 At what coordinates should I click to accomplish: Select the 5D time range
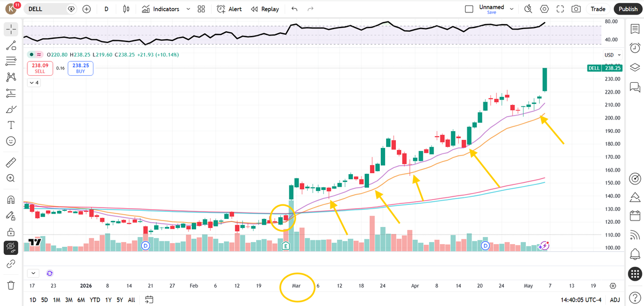(x=45, y=300)
